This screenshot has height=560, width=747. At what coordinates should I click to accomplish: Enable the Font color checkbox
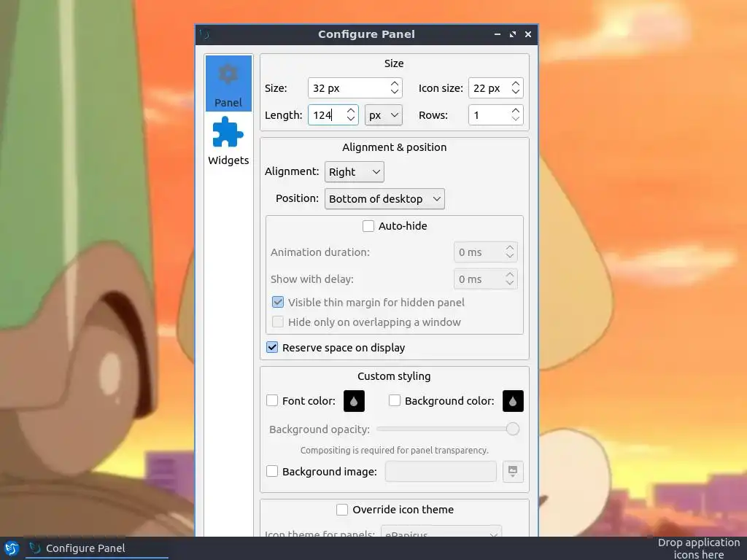click(x=272, y=401)
